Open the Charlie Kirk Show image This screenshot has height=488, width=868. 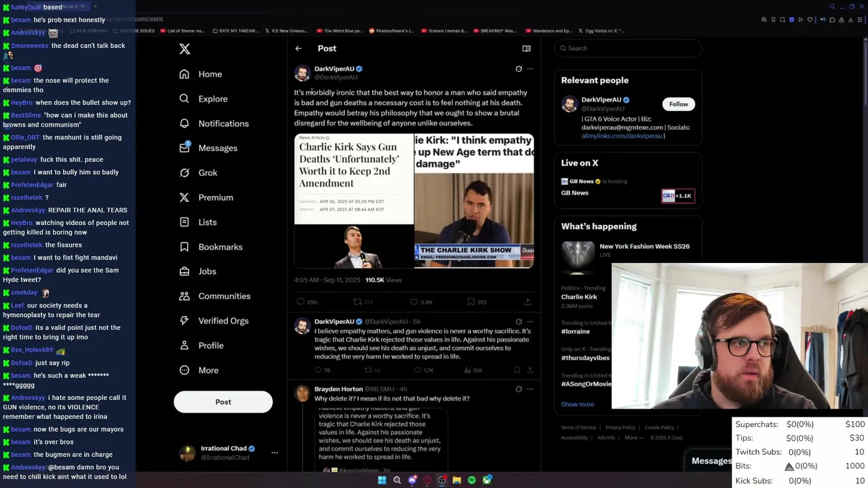(474, 201)
